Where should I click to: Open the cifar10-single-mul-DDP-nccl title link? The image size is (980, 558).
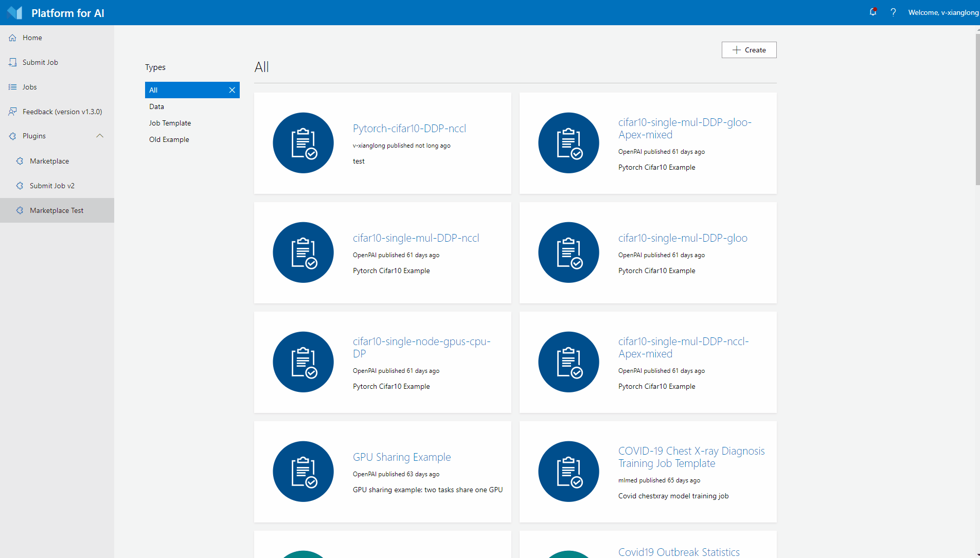coord(416,238)
